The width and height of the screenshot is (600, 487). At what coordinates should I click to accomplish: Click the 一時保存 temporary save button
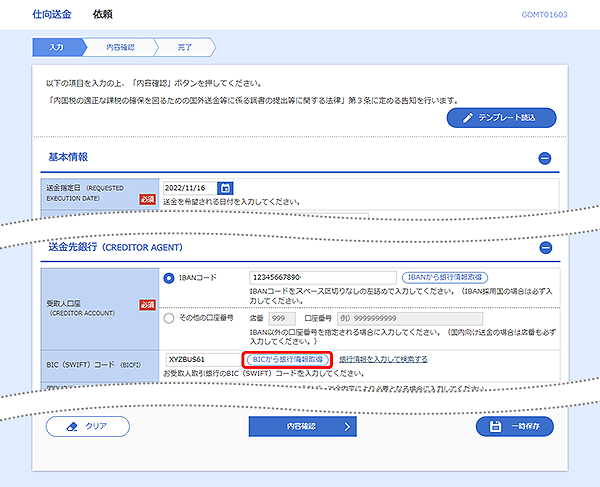(515, 426)
